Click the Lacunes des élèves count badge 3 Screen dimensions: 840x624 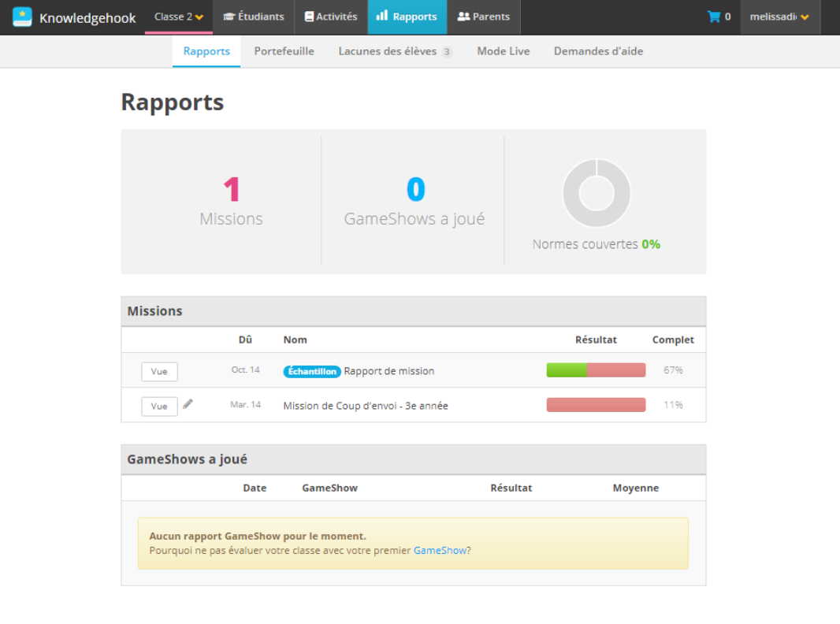tap(447, 52)
